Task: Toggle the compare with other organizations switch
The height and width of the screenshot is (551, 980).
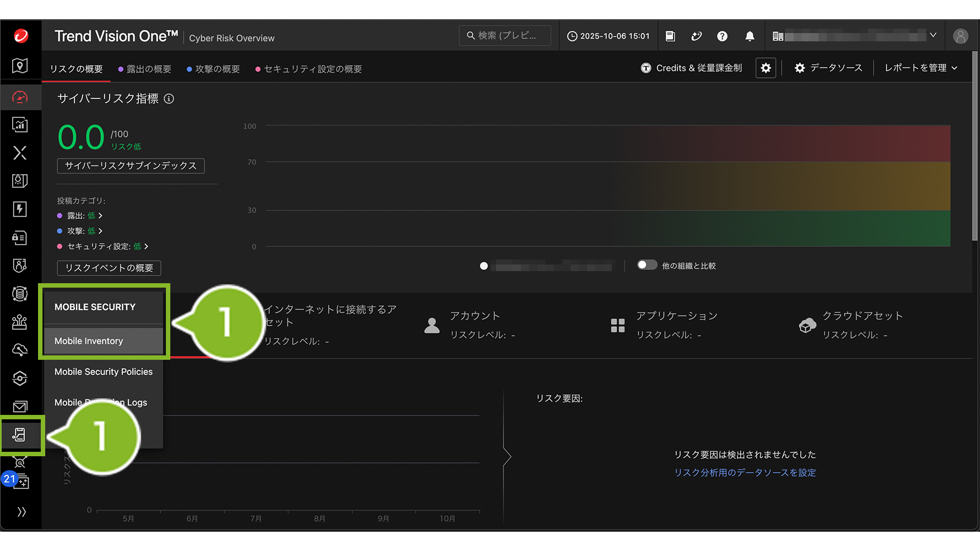Action: click(647, 265)
